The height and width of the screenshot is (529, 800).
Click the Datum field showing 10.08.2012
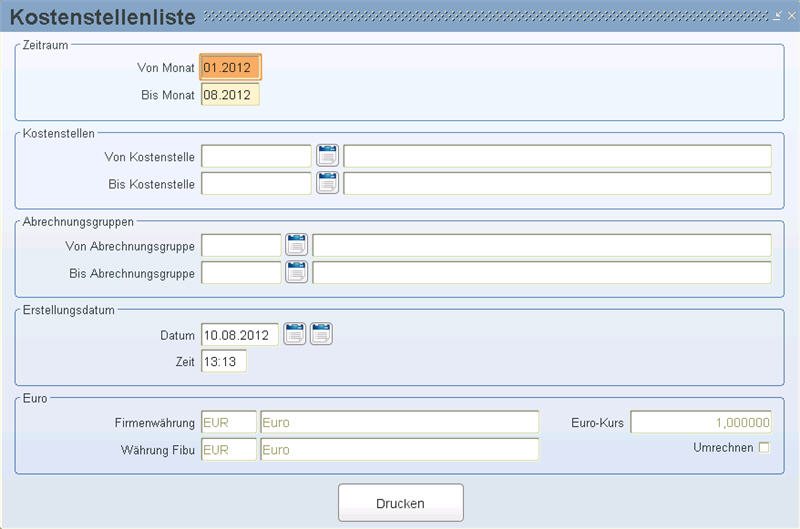coord(240,335)
